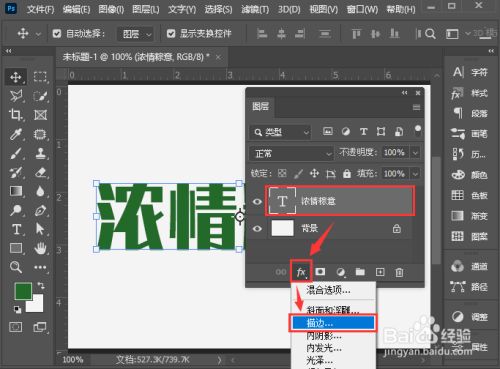Activate the Crop tool
Image resolution: width=500 pixels, height=369 pixels.
pyautogui.click(x=16, y=115)
